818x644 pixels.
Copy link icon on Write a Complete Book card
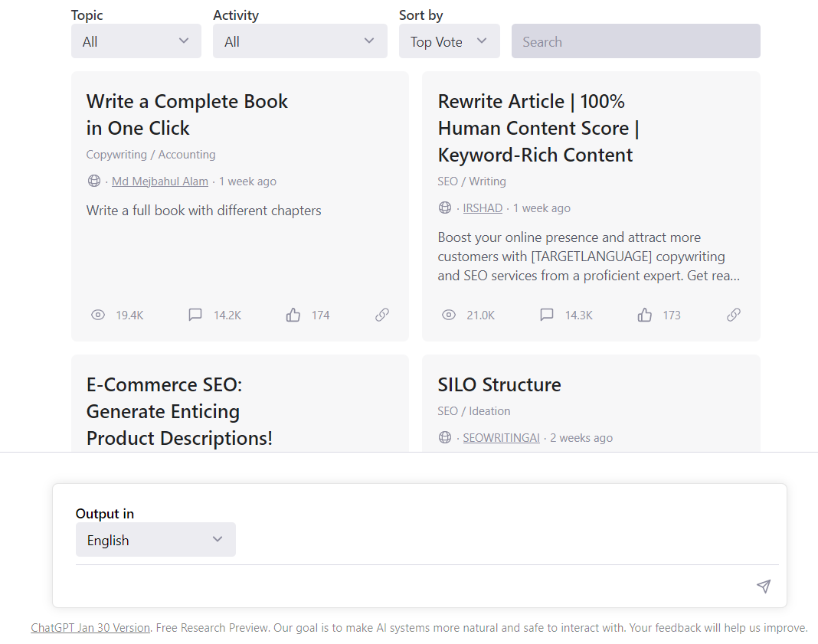(x=382, y=315)
